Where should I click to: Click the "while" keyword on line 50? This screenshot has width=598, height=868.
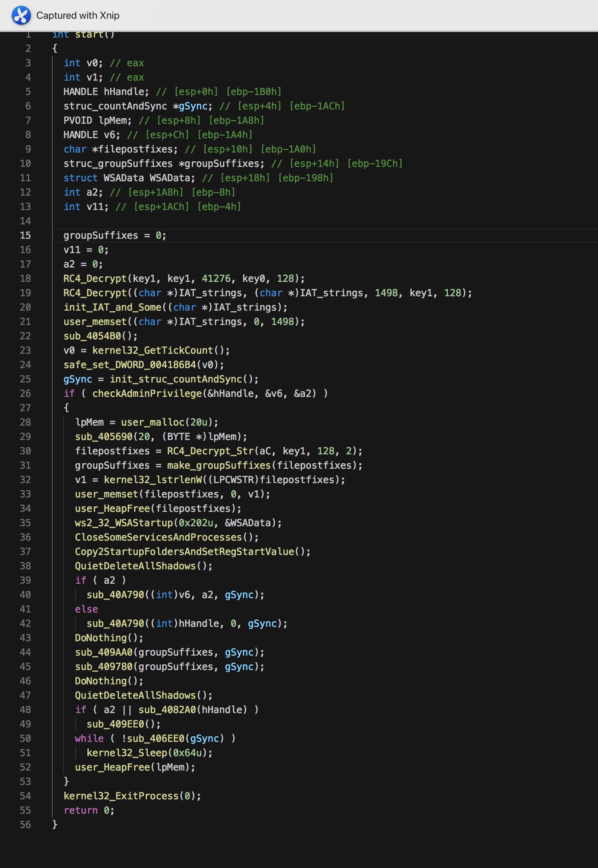pos(89,739)
